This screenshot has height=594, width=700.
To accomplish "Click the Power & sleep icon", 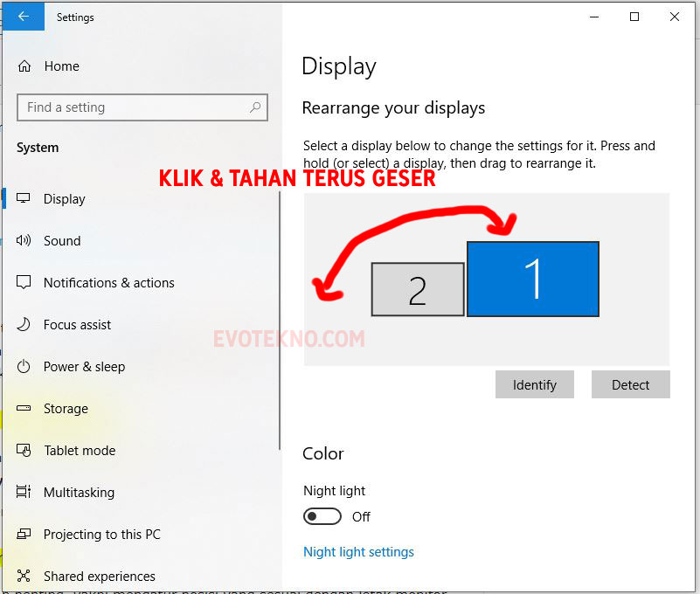I will (24, 366).
